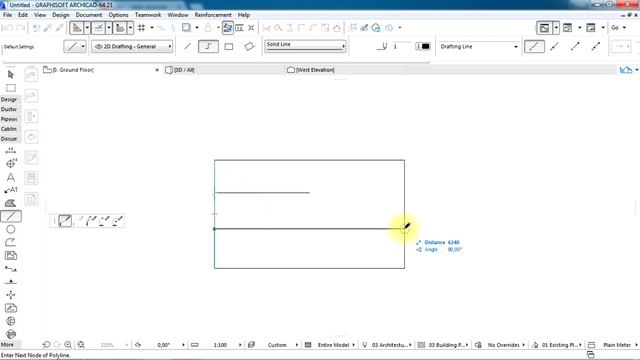The image size is (640, 360).
Task: Switch to the 3D / All tab
Action: tap(180, 70)
